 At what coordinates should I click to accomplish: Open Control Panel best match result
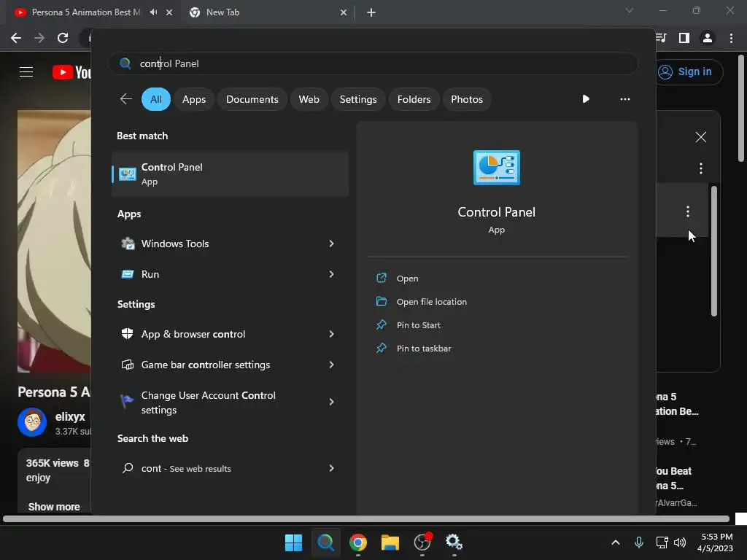[x=230, y=174]
